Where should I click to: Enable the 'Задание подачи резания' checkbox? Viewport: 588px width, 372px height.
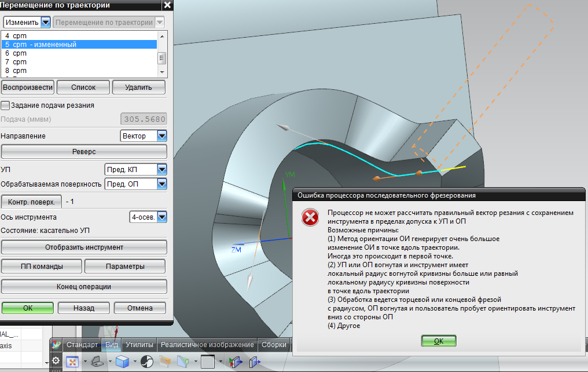click(x=6, y=105)
